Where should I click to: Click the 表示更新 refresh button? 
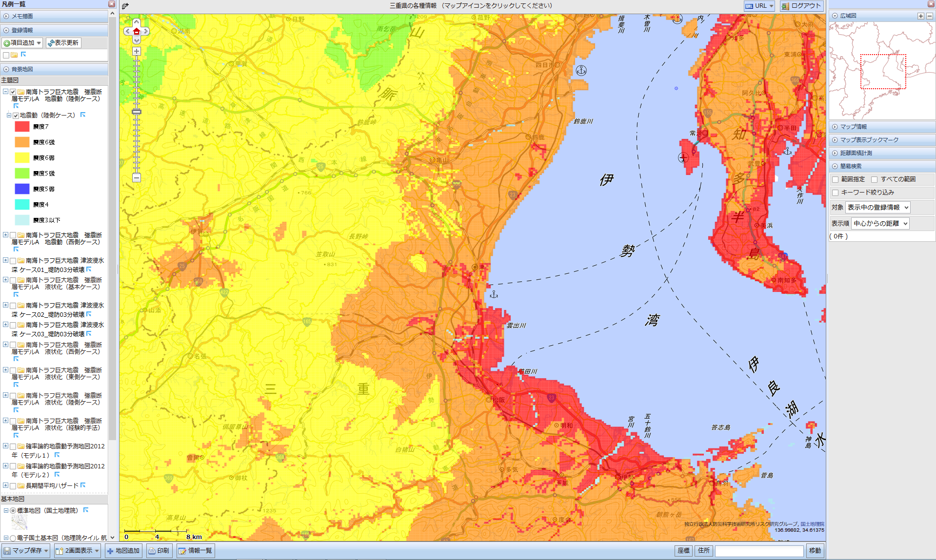pyautogui.click(x=63, y=43)
